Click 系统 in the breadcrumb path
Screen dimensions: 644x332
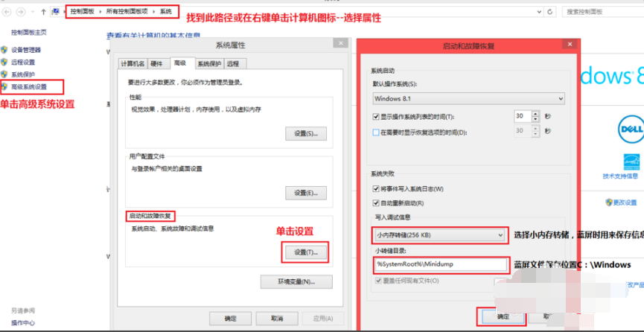point(166,12)
